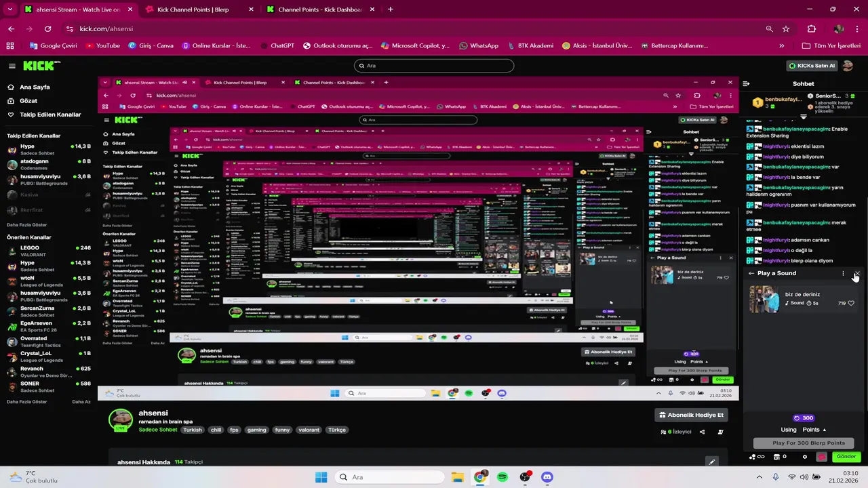Open Takip Edilen Kanallar menu item
Viewport: 868px width, 488px height.
pyautogui.click(x=44, y=115)
